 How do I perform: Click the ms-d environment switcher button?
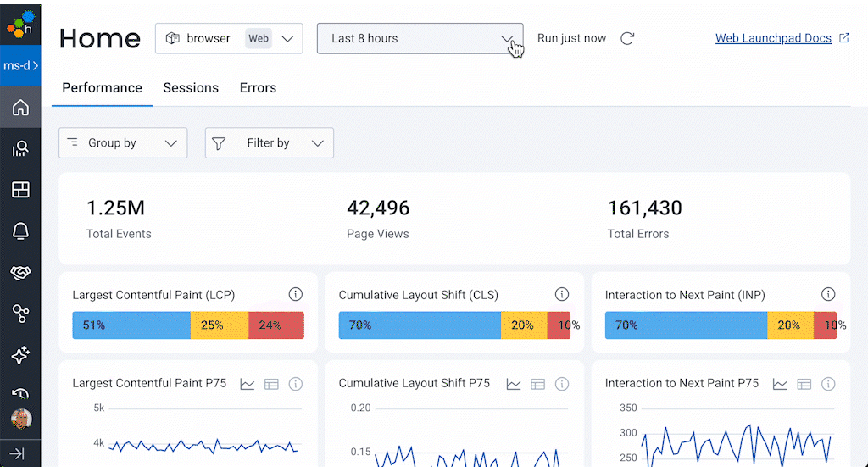20,65
